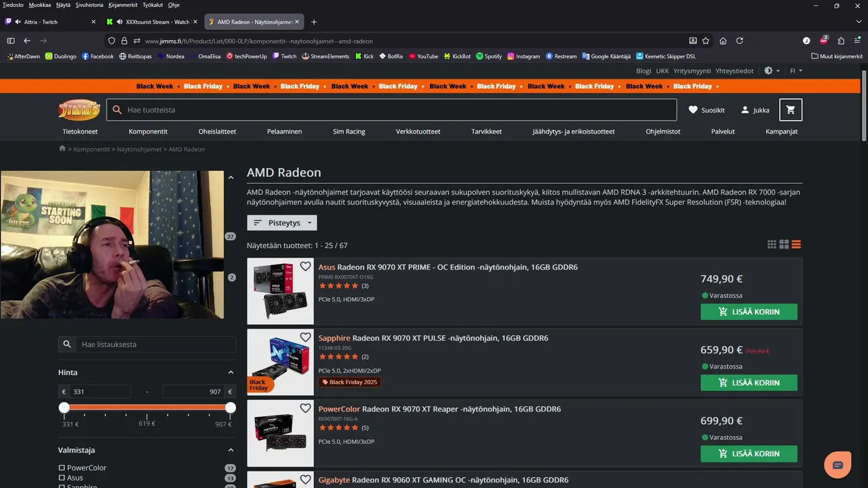The width and height of the screenshot is (868, 488).
Task: Click the maximum price slider handle
Action: [231, 407]
